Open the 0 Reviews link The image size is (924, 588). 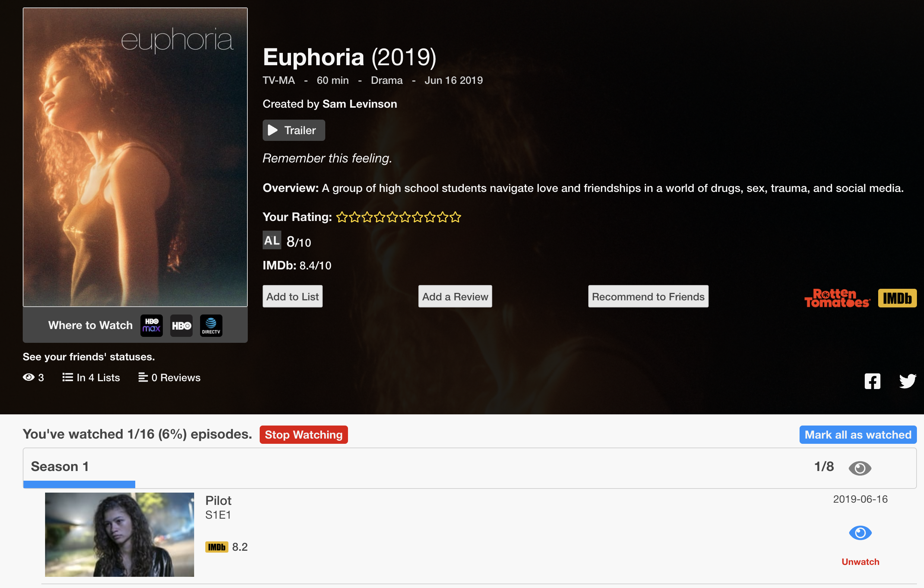coord(170,378)
